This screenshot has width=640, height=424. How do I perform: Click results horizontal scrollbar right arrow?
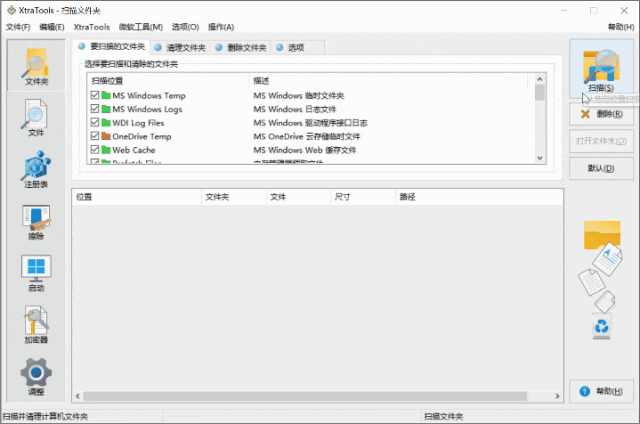pyautogui.click(x=557, y=396)
